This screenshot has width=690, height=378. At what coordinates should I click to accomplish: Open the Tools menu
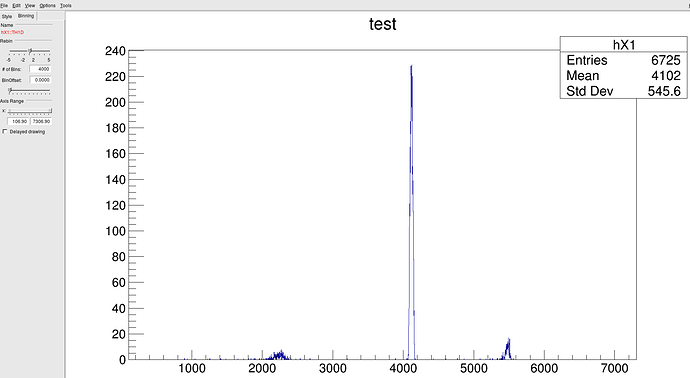click(66, 5)
